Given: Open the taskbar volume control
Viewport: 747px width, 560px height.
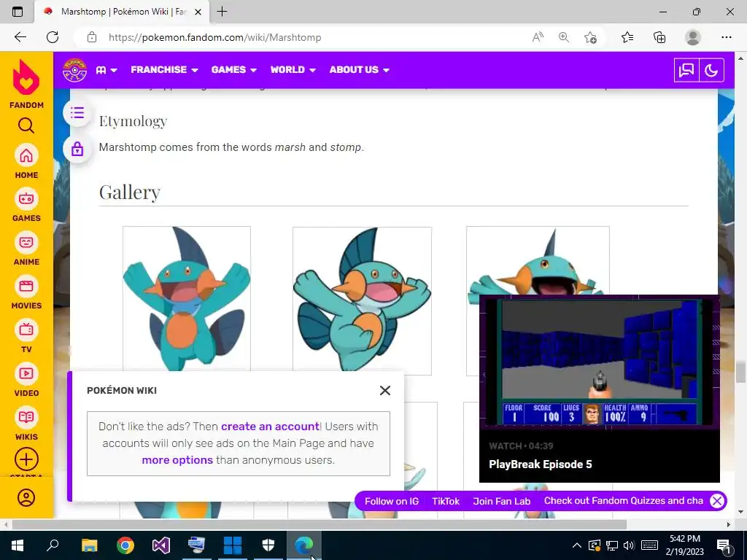Looking at the screenshot, I should [x=629, y=545].
